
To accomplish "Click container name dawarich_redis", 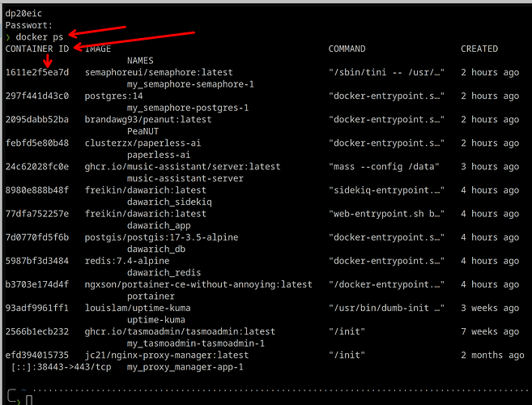I will pyautogui.click(x=164, y=273).
